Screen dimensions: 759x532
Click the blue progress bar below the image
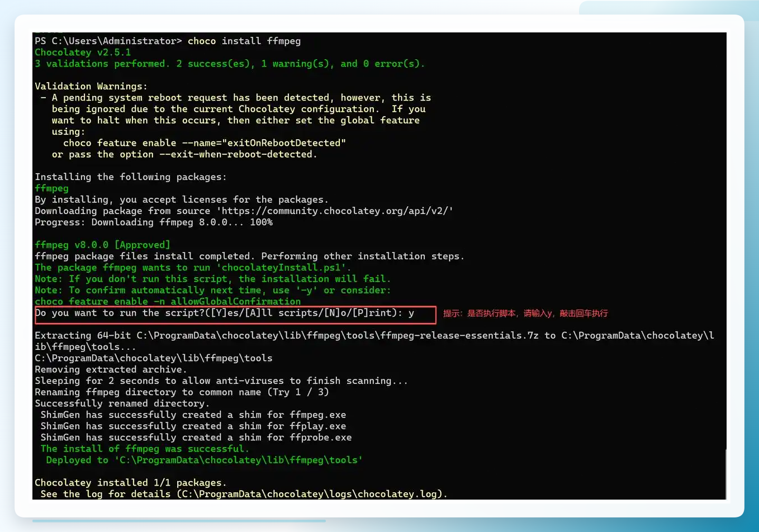(179, 521)
